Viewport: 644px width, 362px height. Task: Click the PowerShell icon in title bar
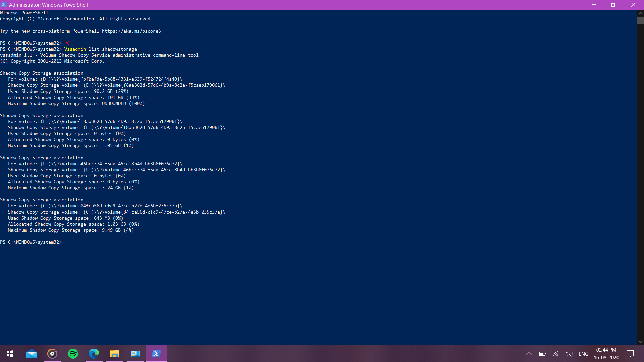click(4, 5)
